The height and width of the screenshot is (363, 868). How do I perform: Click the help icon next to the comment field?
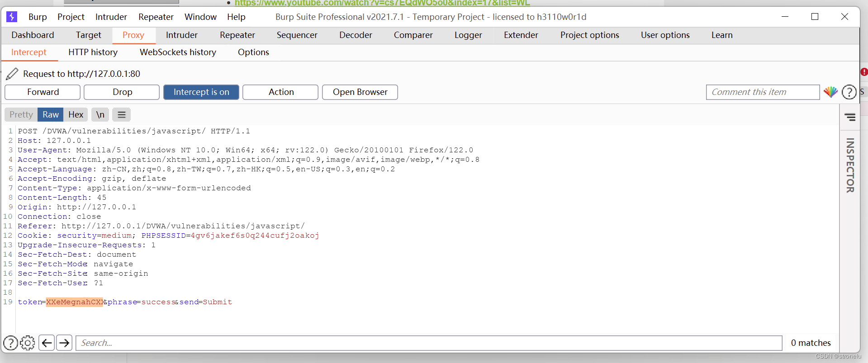[849, 92]
